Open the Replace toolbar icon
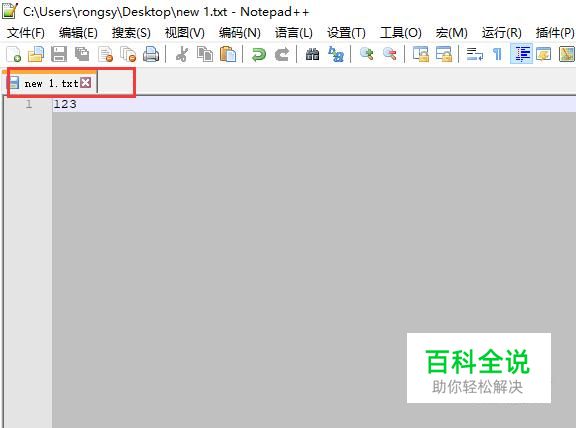The height and width of the screenshot is (428, 576). (336, 54)
